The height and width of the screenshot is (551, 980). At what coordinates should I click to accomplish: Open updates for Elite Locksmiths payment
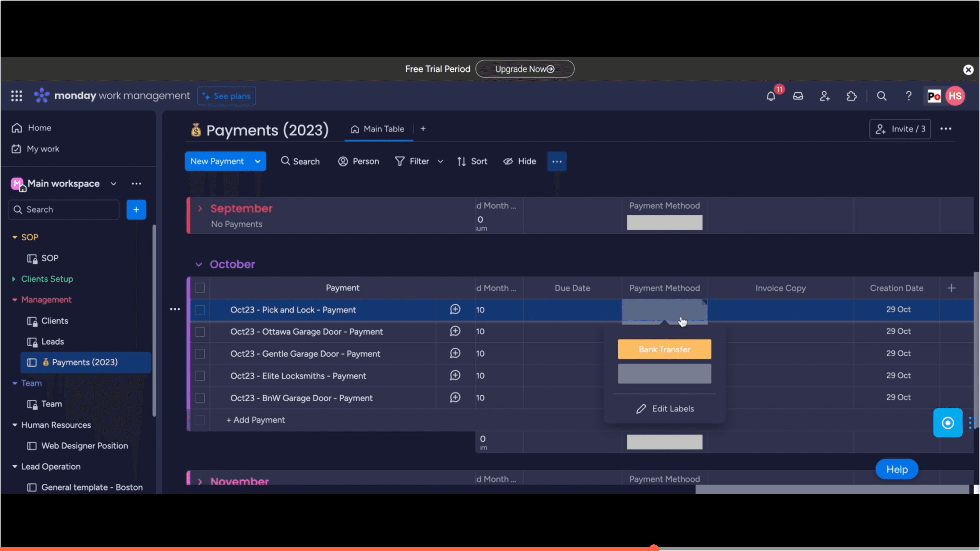455,375
